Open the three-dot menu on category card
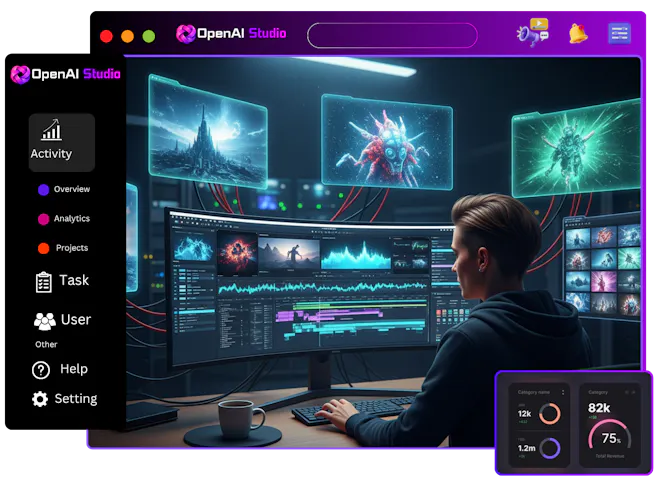The width and height of the screenshot is (657, 478). click(563, 392)
